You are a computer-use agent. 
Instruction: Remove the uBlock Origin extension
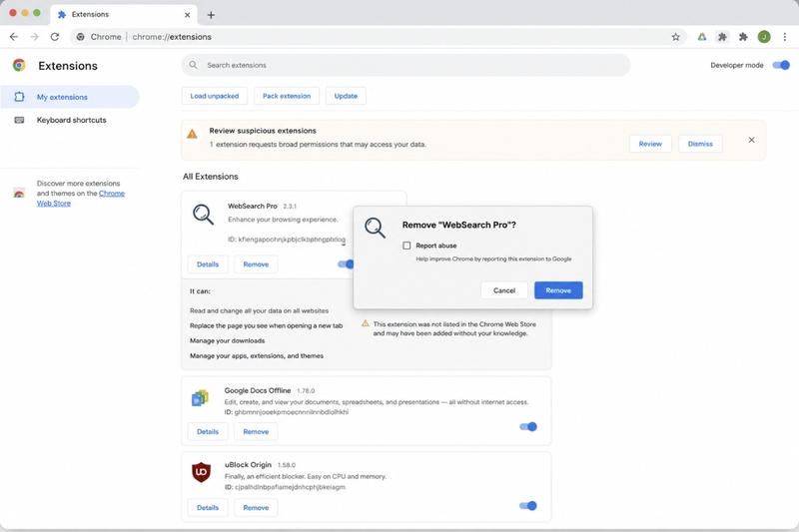[256, 508]
